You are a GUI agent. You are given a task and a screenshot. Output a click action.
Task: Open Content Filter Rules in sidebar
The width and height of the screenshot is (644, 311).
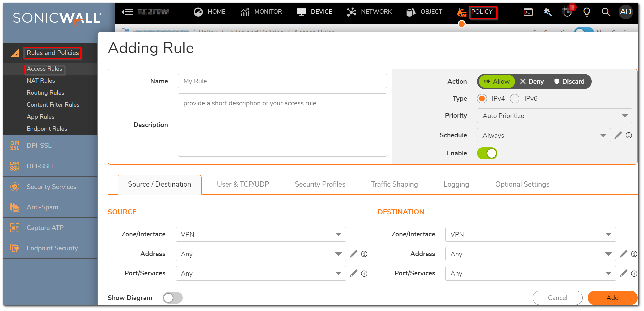(53, 105)
